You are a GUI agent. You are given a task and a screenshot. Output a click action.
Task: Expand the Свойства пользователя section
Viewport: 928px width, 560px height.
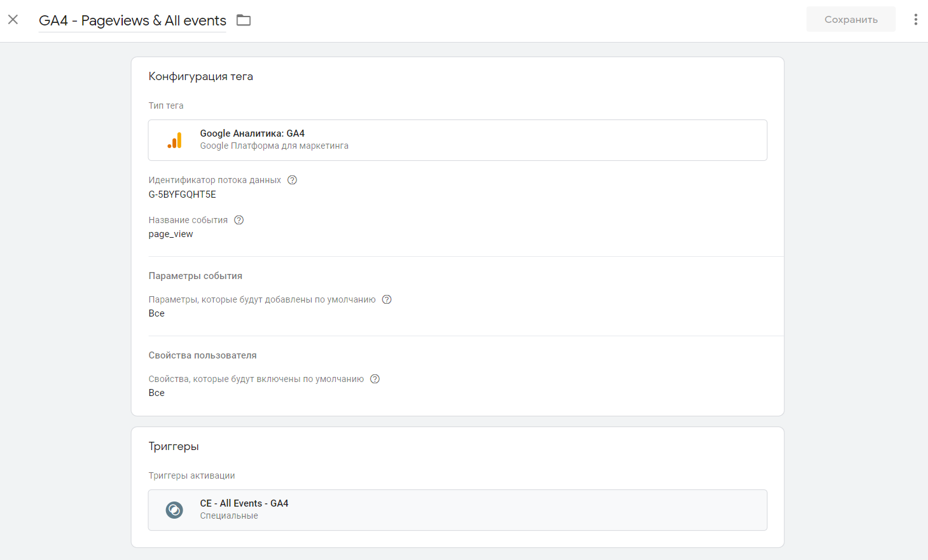point(202,355)
